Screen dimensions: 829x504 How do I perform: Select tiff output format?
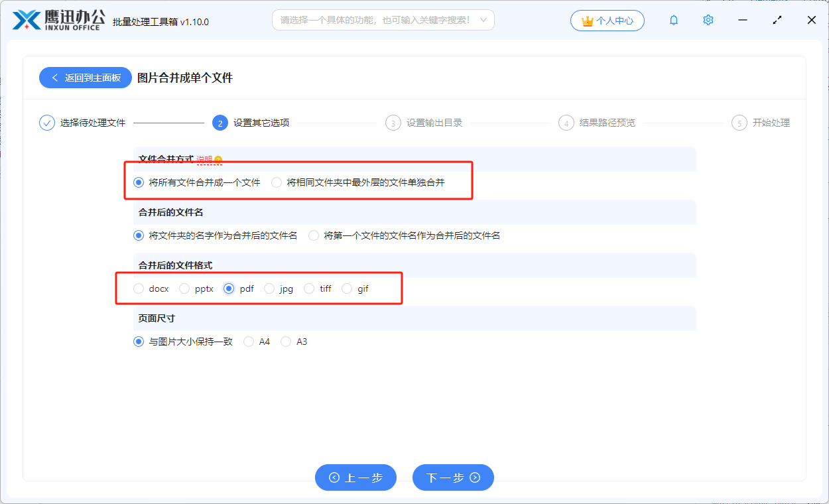click(x=318, y=288)
